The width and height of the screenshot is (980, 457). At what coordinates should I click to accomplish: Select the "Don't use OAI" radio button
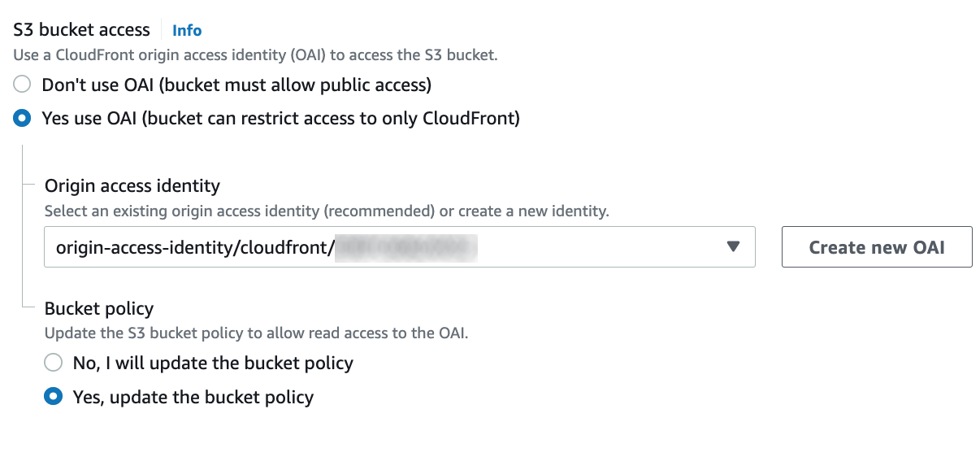coord(23,85)
